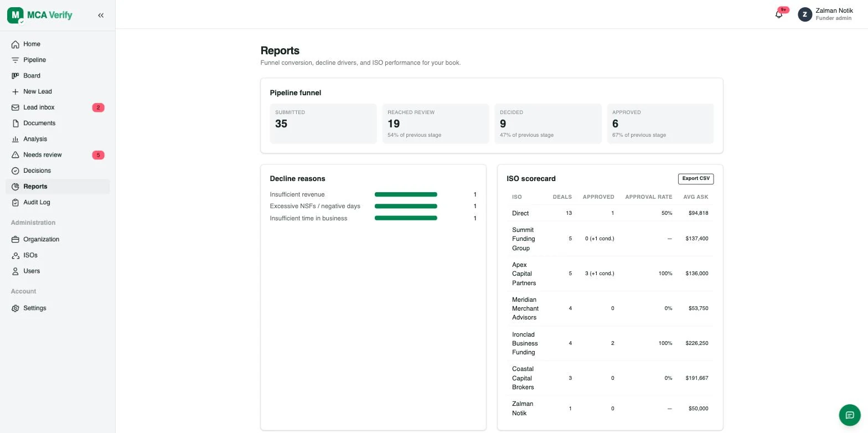Click the Z user avatar

(805, 14)
